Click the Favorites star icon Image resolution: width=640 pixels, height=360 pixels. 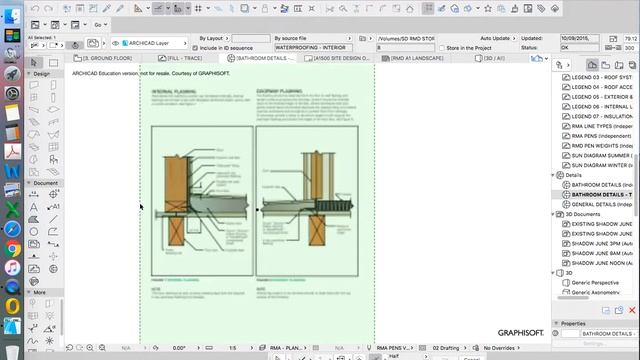[x=488, y=9]
